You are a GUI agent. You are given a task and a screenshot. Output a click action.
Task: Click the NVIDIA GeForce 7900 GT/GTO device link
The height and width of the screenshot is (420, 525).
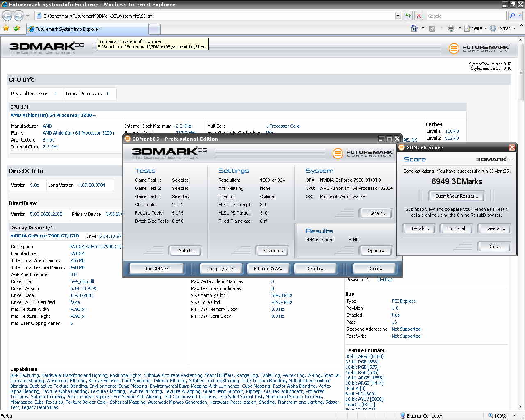click(45, 236)
